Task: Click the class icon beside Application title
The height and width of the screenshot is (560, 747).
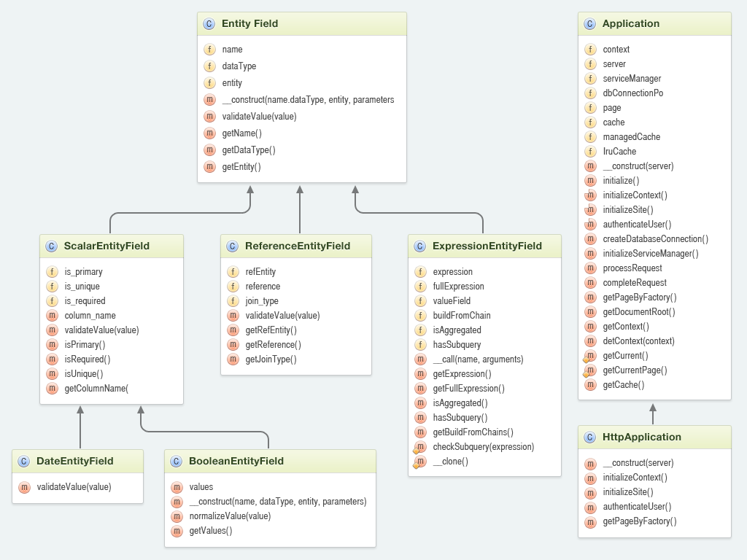Action: pyautogui.click(x=589, y=24)
